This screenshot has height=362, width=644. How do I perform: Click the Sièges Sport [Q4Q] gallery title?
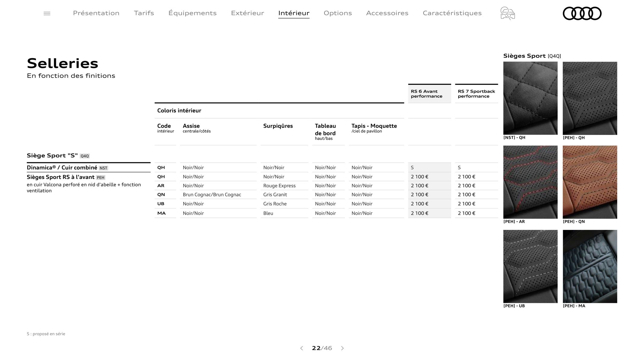coord(532,56)
